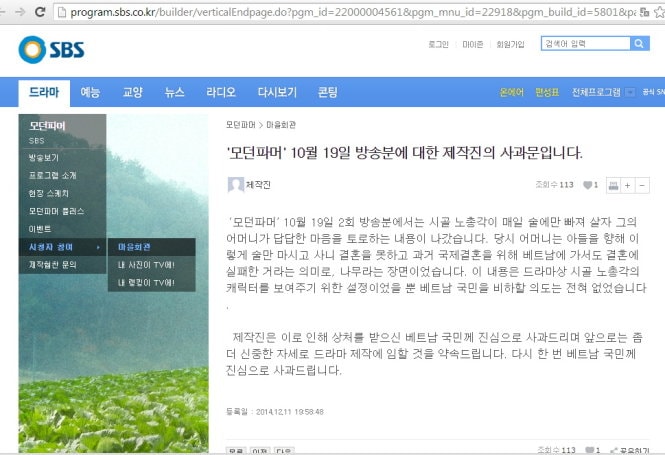Screen dimensions: 665x455
Task: Click the 회원가입 link
Action: 511,44
